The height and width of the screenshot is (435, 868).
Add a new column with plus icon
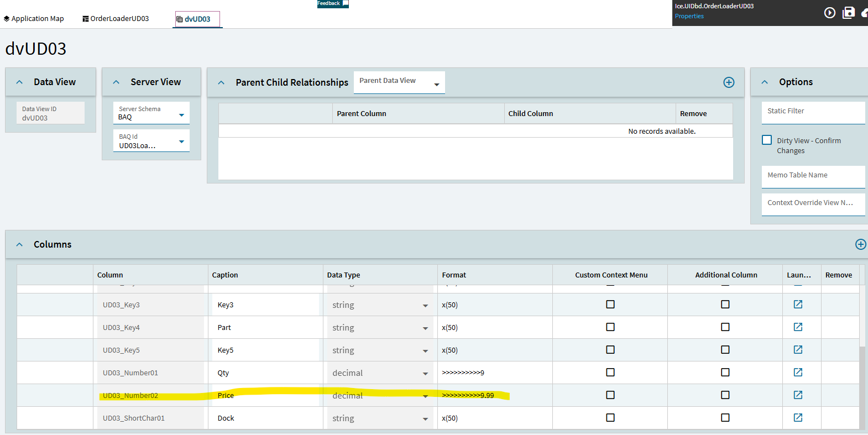pos(860,244)
